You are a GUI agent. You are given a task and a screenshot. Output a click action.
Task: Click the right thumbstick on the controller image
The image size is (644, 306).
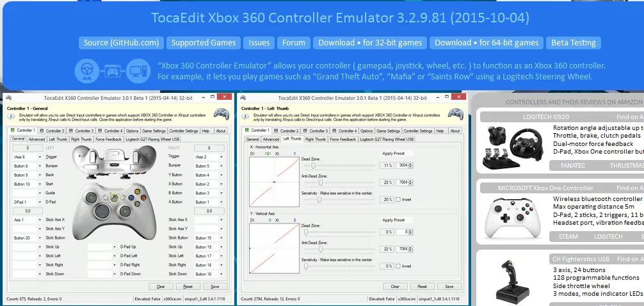(x=125, y=211)
